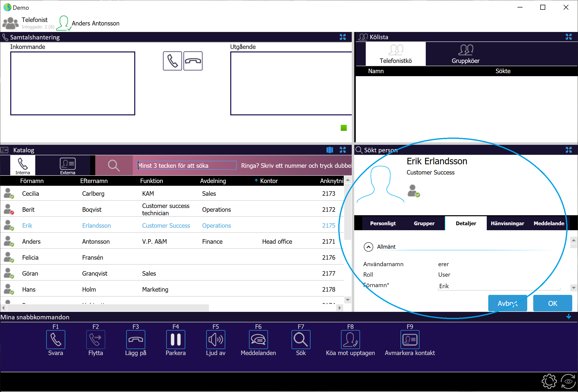This screenshot has height=392, width=578.
Task: Click F4 Parkera shortcut
Action: pos(175,340)
